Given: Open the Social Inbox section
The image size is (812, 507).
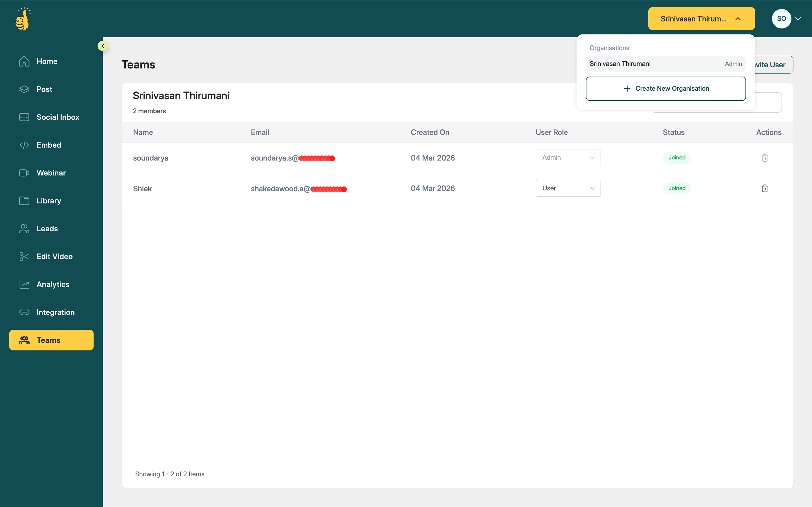Looking at the screenshot, I should 58,117.
